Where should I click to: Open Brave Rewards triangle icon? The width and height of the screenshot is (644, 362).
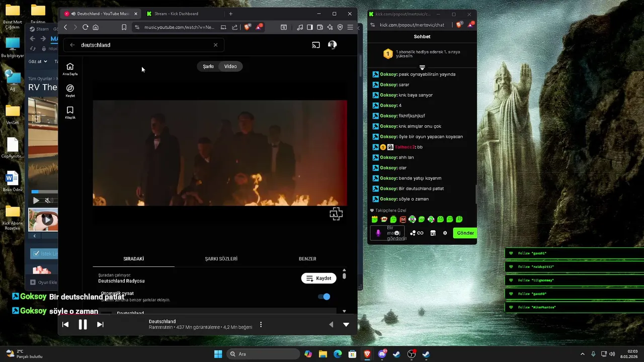click(x=259, y=27)
